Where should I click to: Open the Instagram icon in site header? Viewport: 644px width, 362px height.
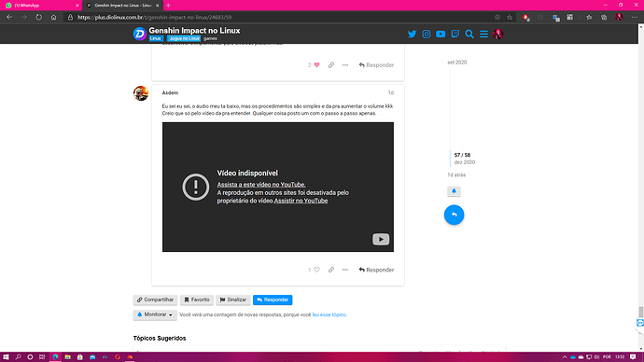coord(427,35)
